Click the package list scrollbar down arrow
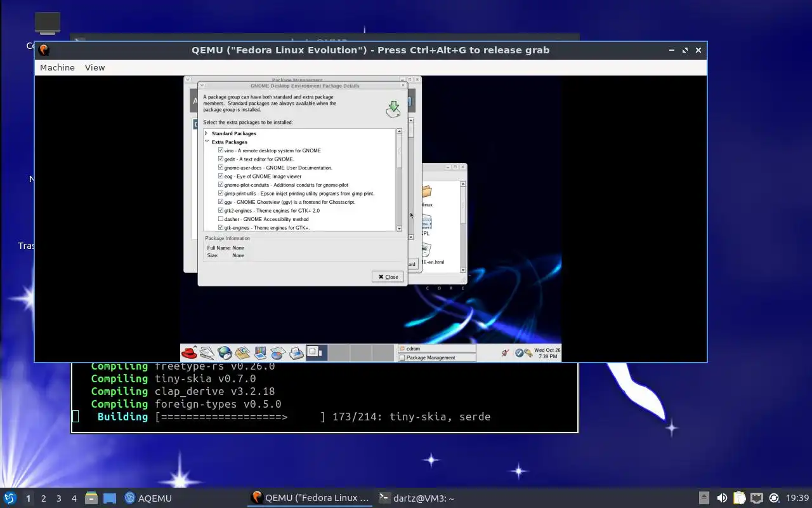This screenshot has height=508, width=812. click(399, 228)
